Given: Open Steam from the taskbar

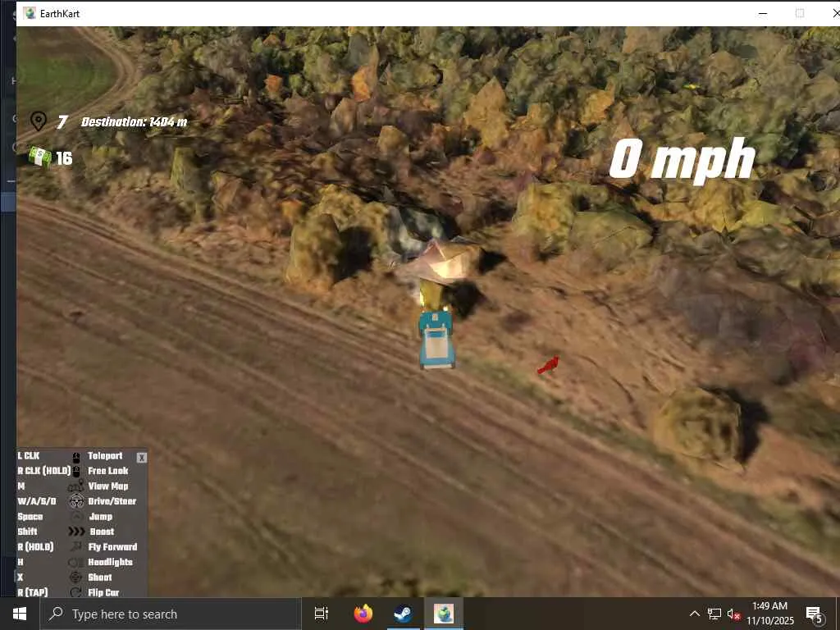Looking at the screenshot, I should (404, 614).
